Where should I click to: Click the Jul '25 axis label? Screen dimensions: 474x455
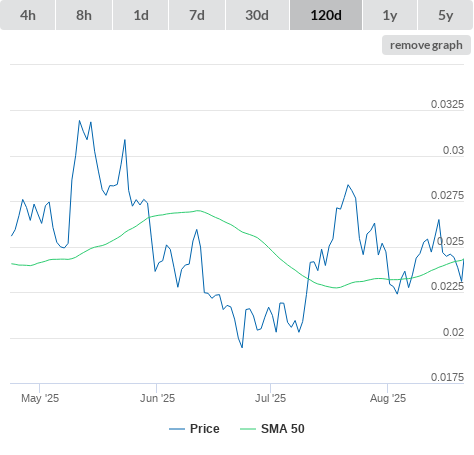[x=270, y=398]
